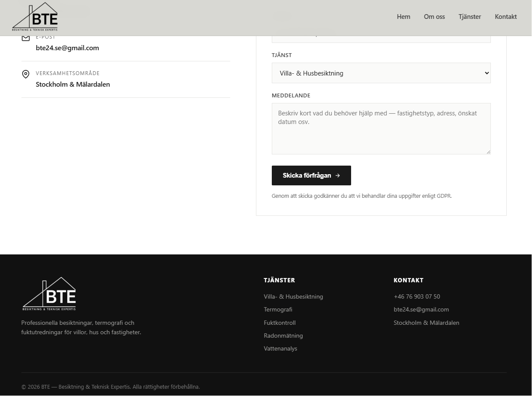The height and width of the screenshot is (396, 532).
Task: Click the white BTE logo in the footer
Action: pyautogui.click(x=49, y=294)
